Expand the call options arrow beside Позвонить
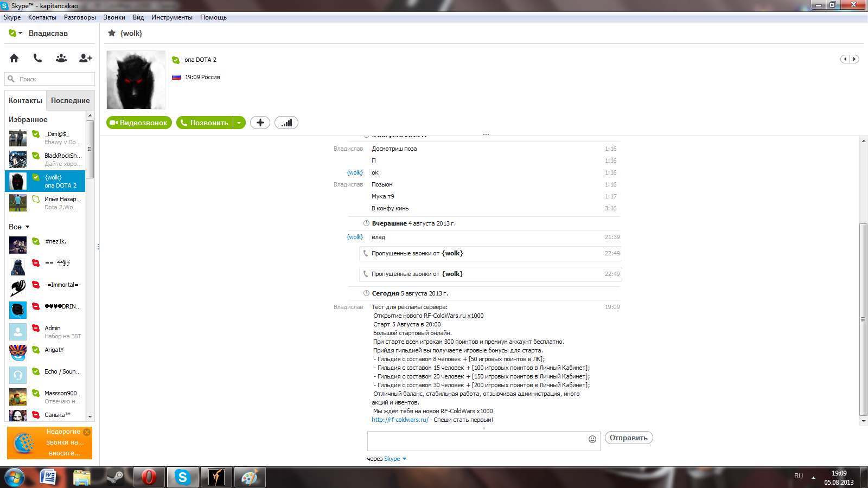The width and height of the screenshot is (868, 488). click(x=239, y=123)
